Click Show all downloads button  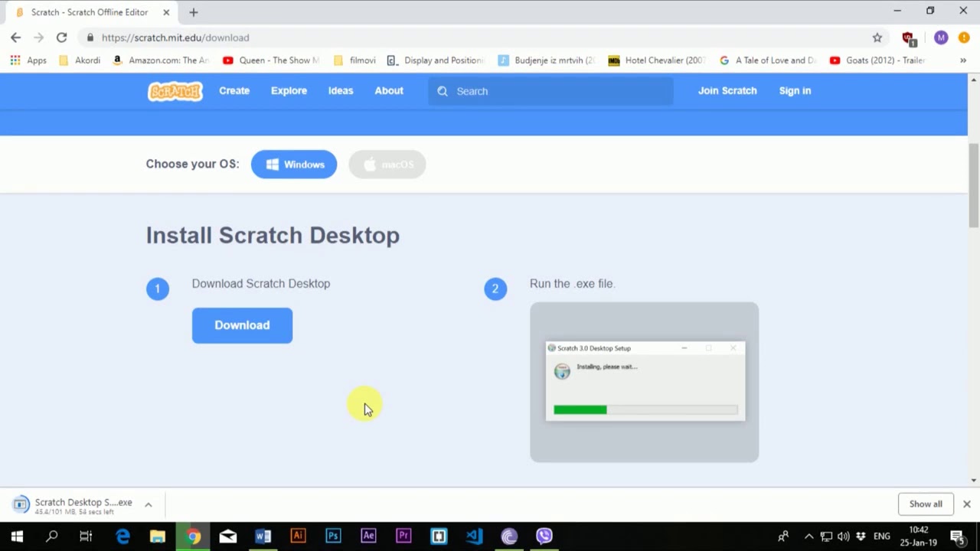pyautogui.click(x=926, y=504)
